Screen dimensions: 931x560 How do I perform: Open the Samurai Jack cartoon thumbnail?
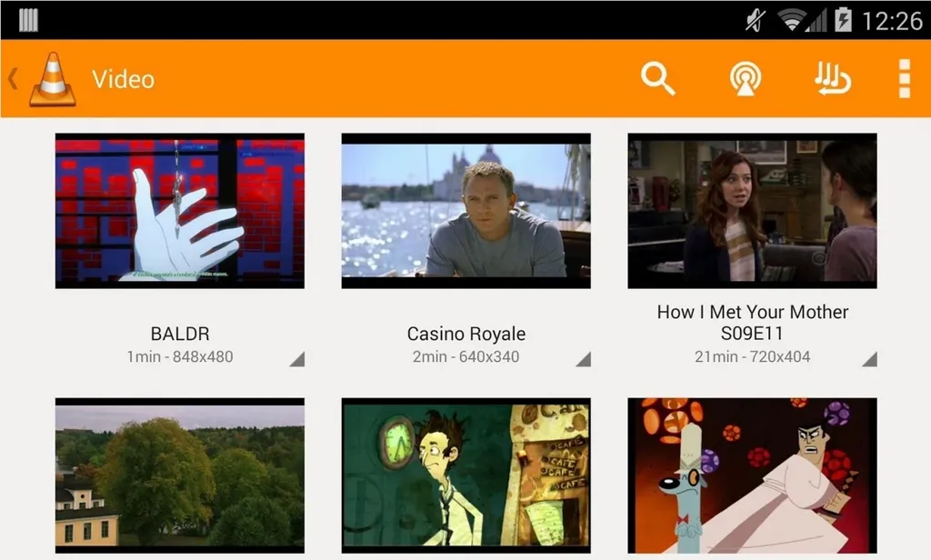pos(752,475)
